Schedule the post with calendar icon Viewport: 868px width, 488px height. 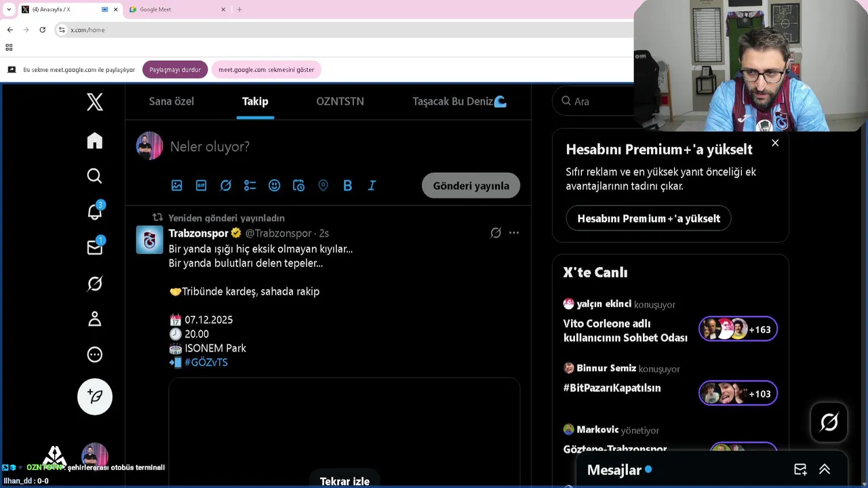click(299, 185)
